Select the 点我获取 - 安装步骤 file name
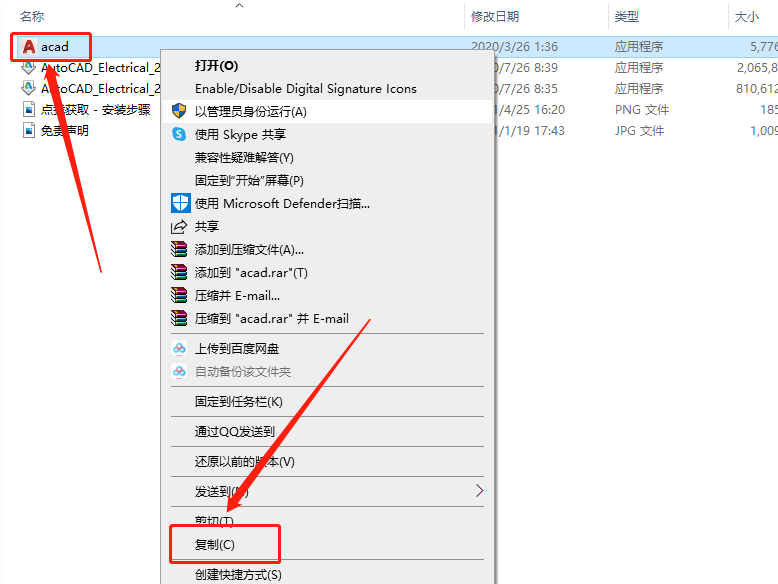This screenshot has height=584, width=778. coord(95,110)
